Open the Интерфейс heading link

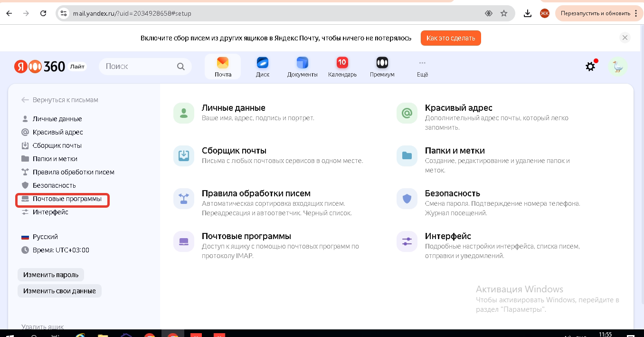click(x=448, y=236)
